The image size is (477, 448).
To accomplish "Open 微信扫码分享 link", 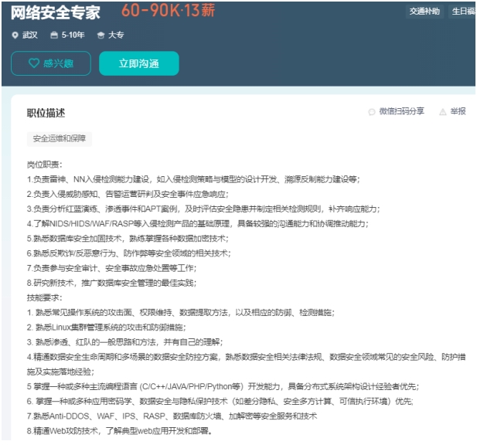I will 401,111.
